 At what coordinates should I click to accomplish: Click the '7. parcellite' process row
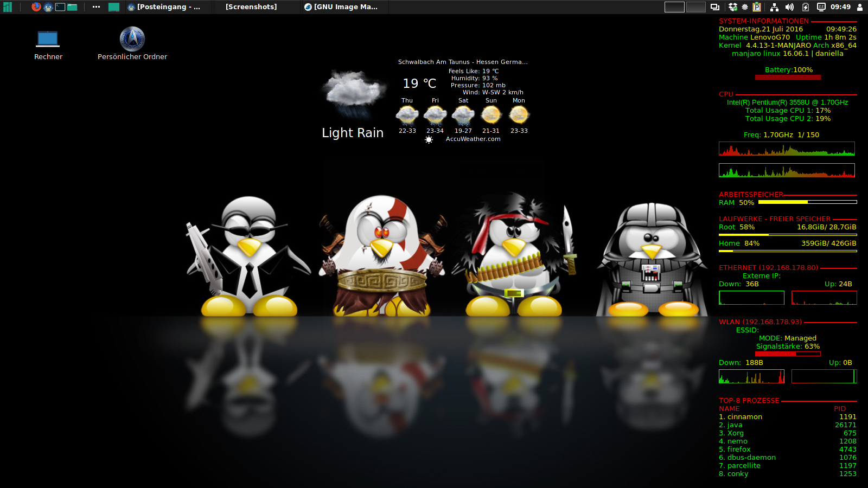(x=788, y=466)
